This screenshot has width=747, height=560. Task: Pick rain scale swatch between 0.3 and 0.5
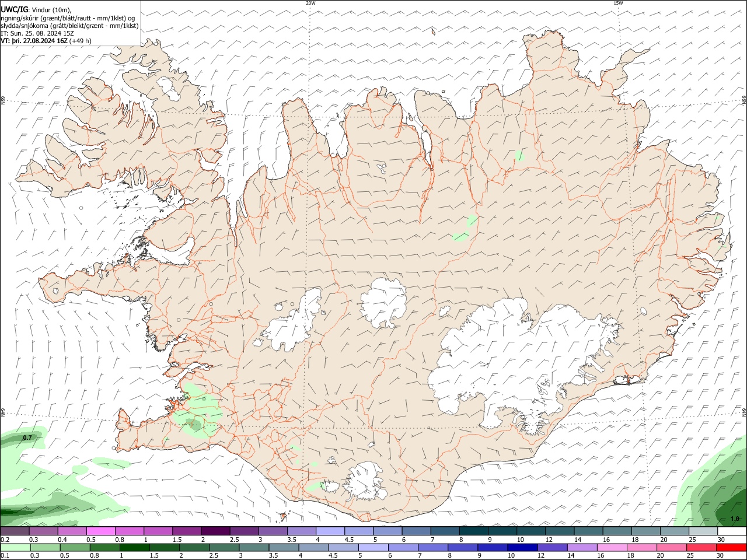[x=45, y=547]
